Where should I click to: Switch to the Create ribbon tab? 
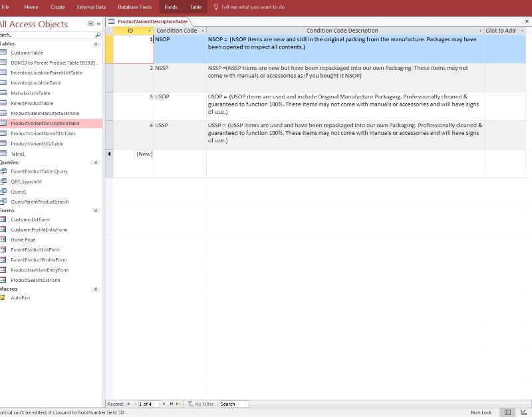pos(57,7)
